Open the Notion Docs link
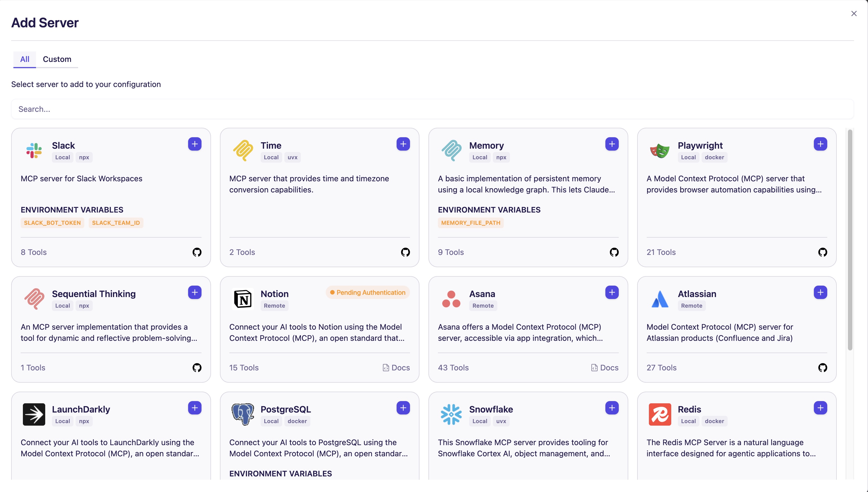The image size is (868, 492). tap(396, 367)
